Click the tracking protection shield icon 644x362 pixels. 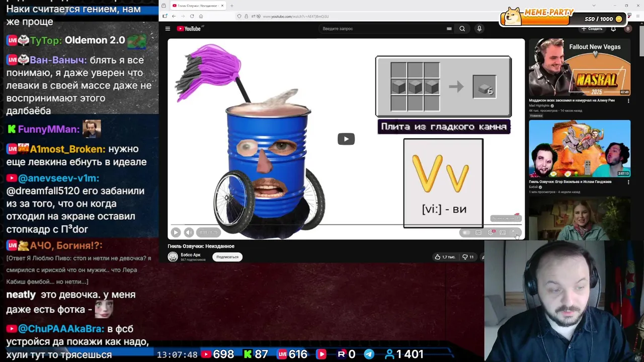239,16
